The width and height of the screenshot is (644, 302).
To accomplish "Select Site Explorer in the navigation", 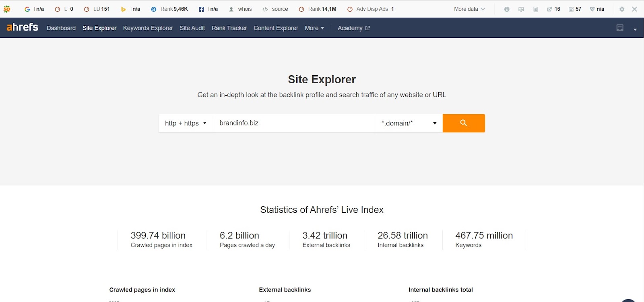I will click(x=99, y=28).
